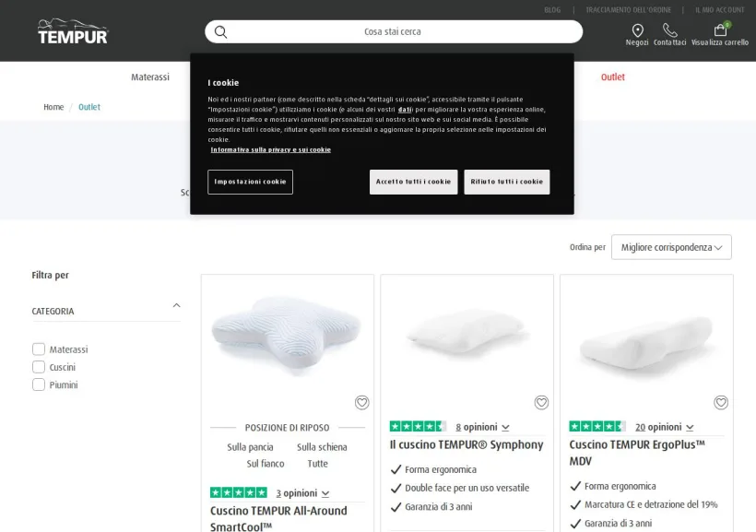
Task: Click star rating of Symphony pillow
Action: point(418,426)
